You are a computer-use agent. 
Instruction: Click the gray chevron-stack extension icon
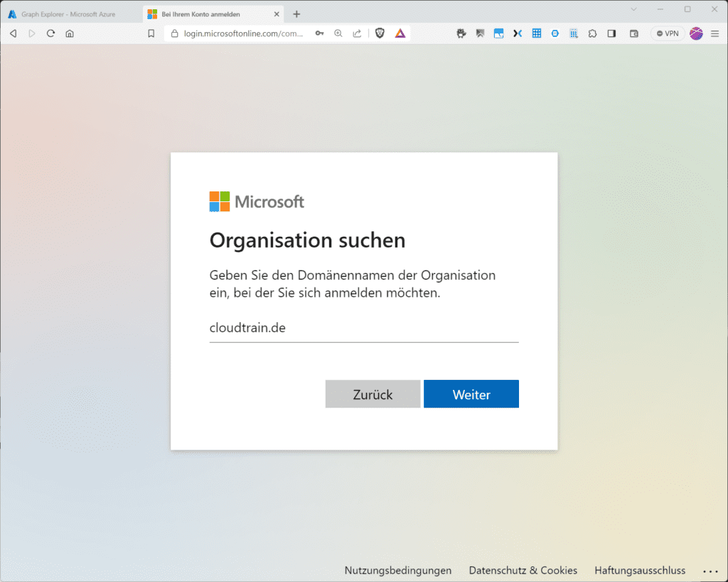coord(480,33)
